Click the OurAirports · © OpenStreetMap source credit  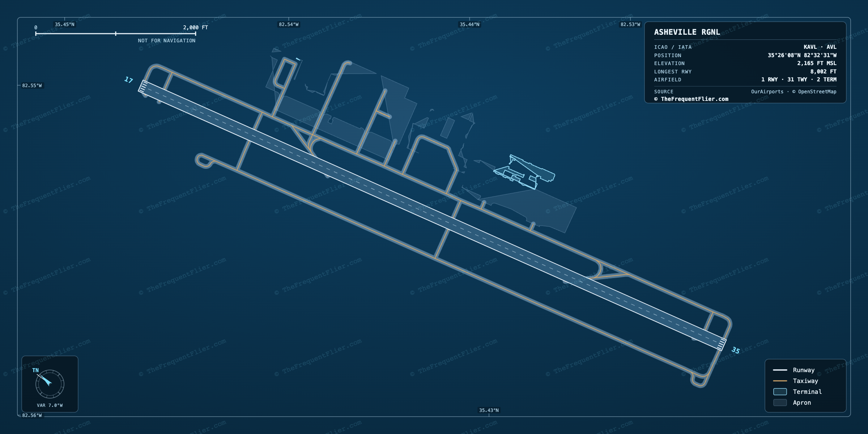793,92
